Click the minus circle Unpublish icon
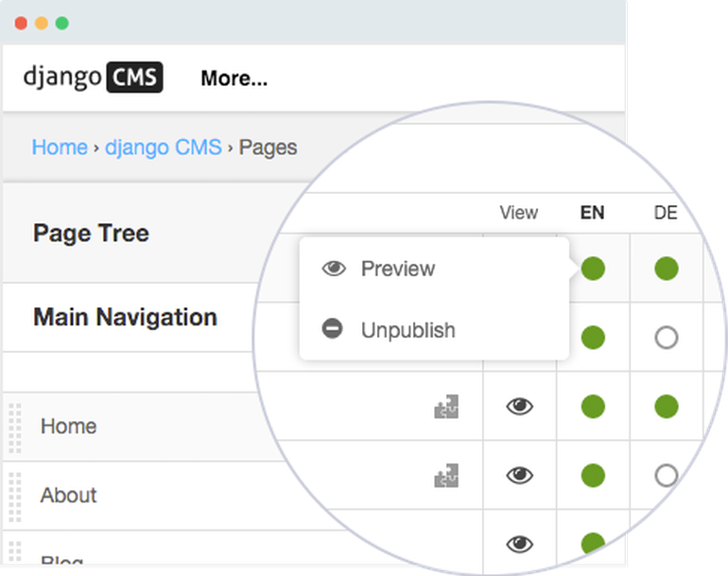 [333, 329]
